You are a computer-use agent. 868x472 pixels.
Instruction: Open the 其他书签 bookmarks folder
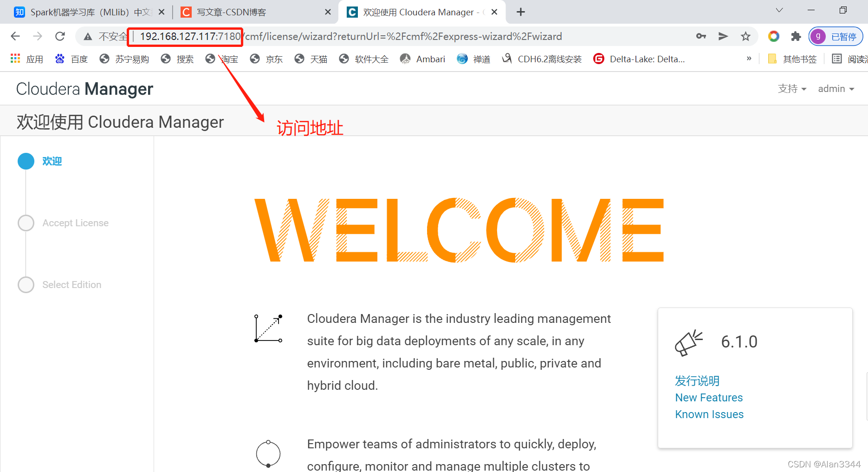click(x=792, y=59)
